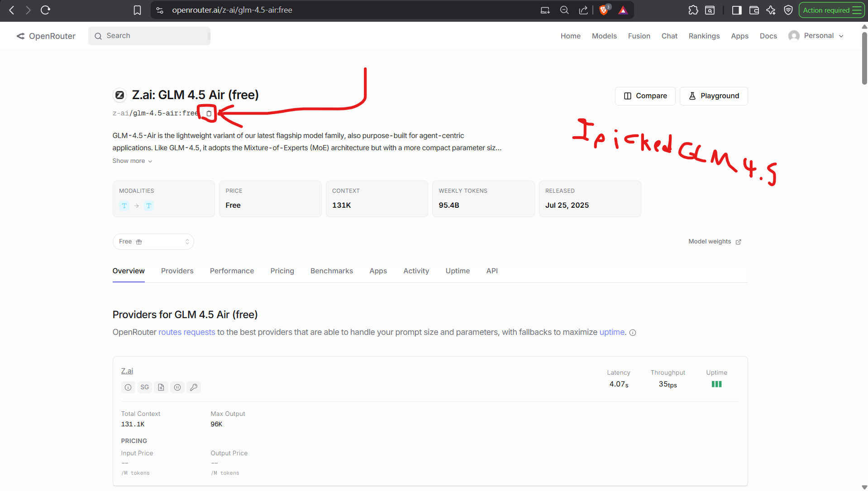Toggle the browser sidebar panel icon
This screenshot has height=491, width=868.
point(737,10)
